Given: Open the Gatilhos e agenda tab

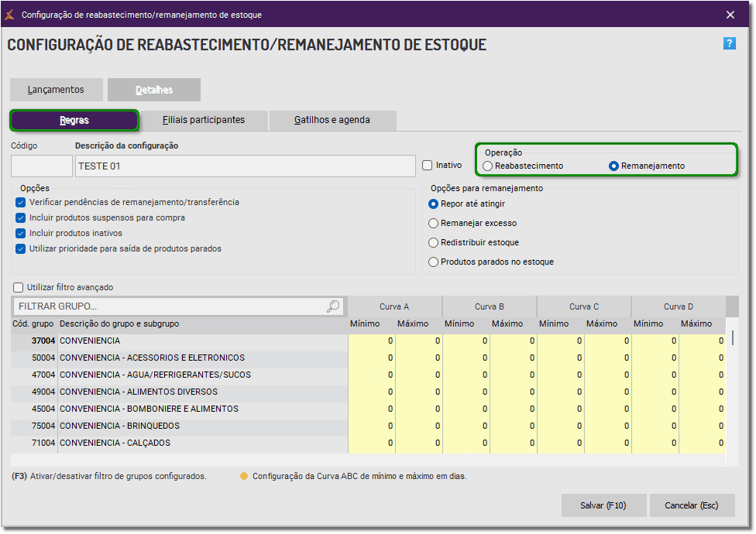Looking at the screenshot, I should pyautogui.click(x=332, y=120).
